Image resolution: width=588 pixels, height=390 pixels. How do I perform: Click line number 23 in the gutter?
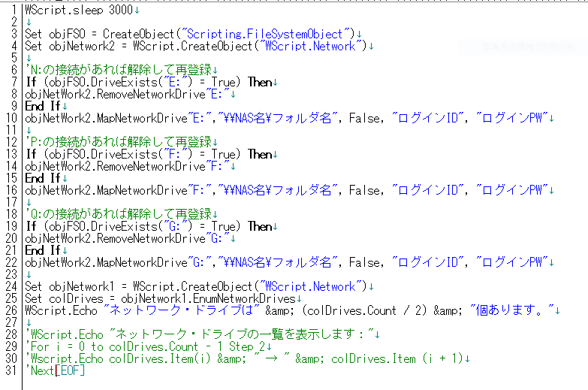click(11, 274)
